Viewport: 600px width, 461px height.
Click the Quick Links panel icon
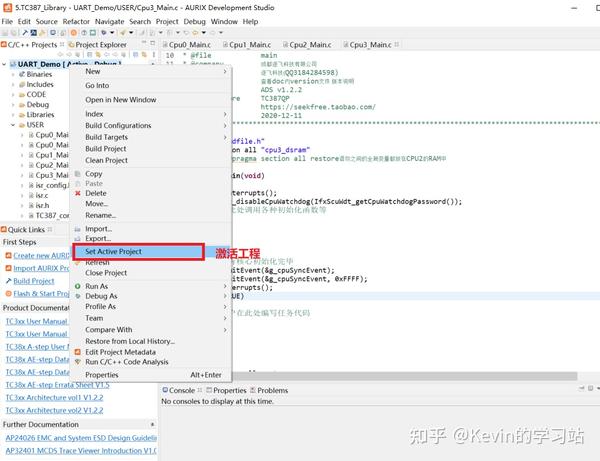coord(4,230)
